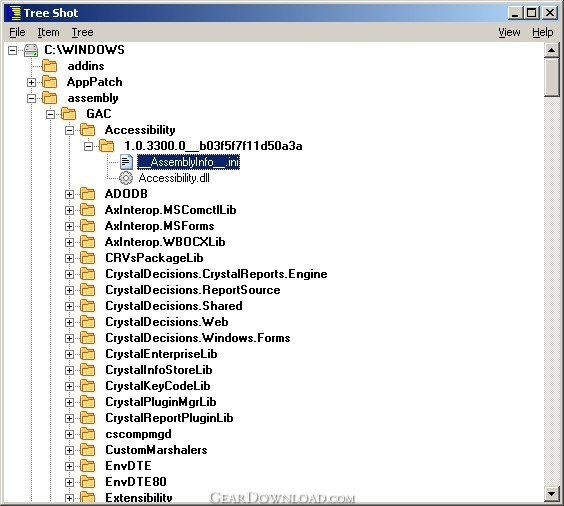
Task: Collapse the 1.0.3300.0__b03f5f7f11d50a3a folder
Action: click(88, 146)
